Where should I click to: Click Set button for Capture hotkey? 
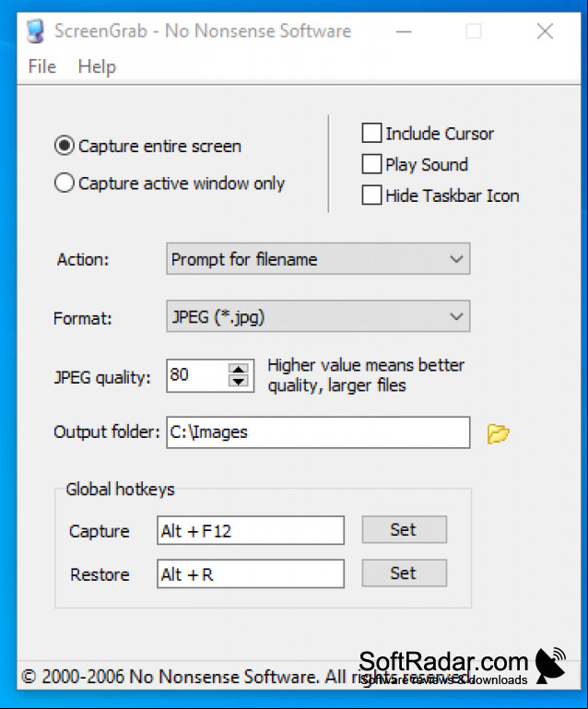click(404, 529)
